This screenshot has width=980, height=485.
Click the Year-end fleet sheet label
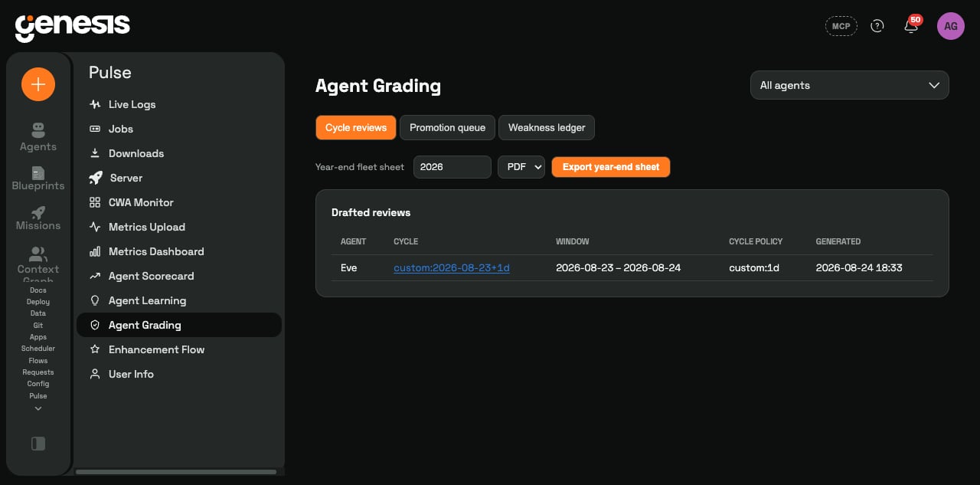tap(360, 167)
